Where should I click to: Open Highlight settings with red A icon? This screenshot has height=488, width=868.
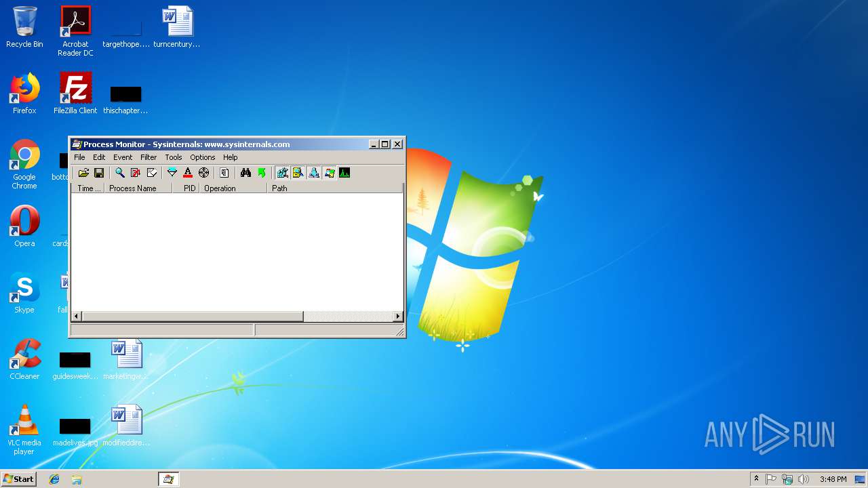(188, 173)
